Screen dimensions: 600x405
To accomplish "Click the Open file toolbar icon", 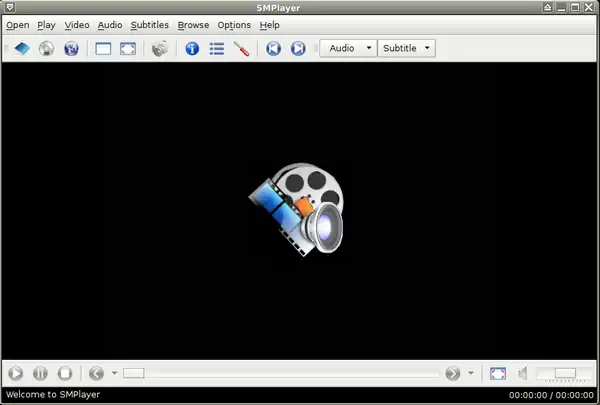I will tap(20, 48).
